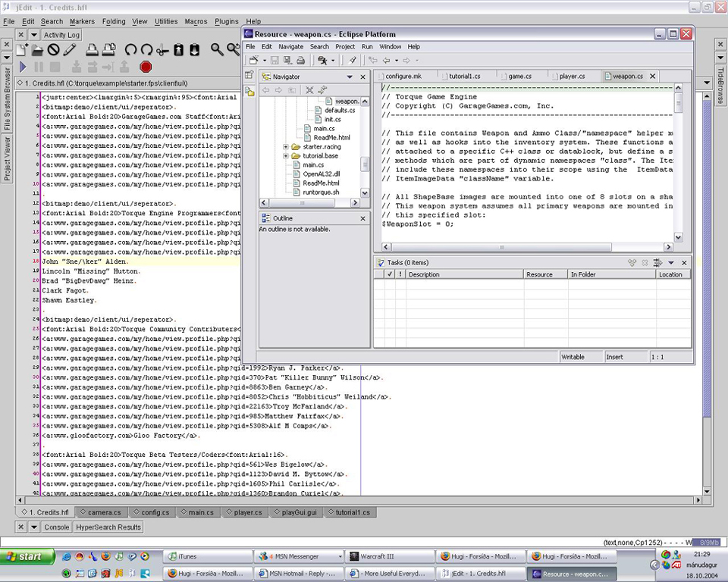728x582 pixels.
Task: Click the Paste clipboard icon in jEdit
Action: [195, 50]
